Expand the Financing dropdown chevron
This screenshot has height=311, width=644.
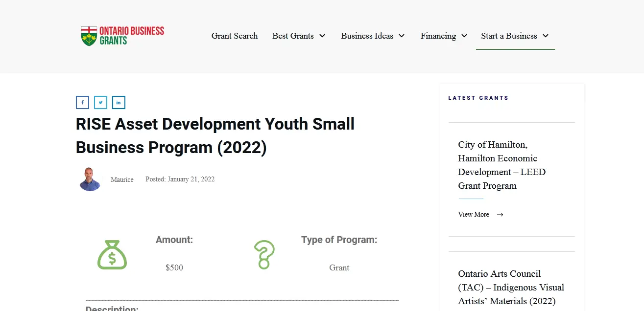(x=464, y=36)
